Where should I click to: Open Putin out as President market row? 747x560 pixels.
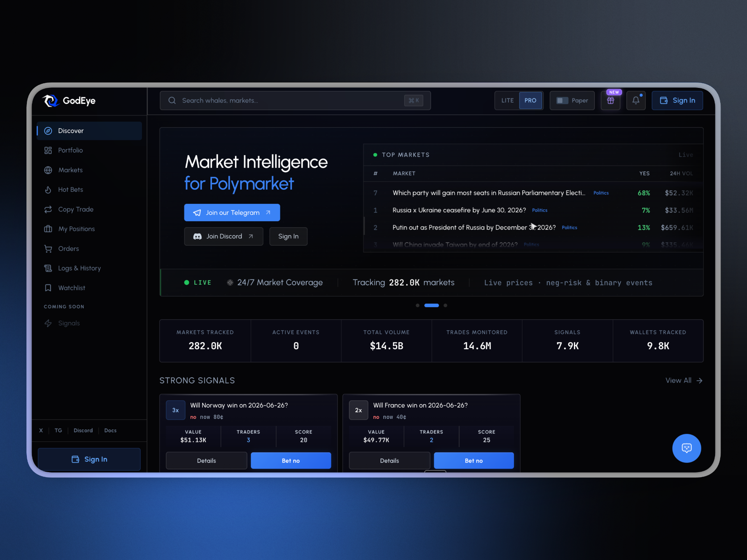tap(533, 227)
